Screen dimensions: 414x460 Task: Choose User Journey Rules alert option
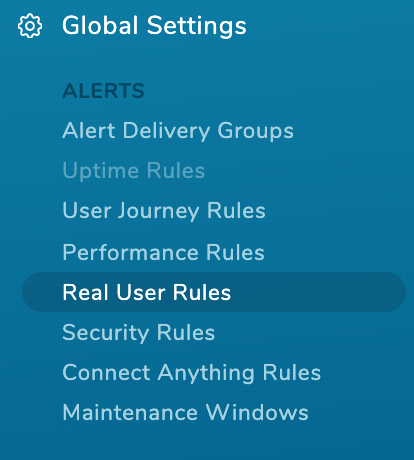tap(164, 211)
